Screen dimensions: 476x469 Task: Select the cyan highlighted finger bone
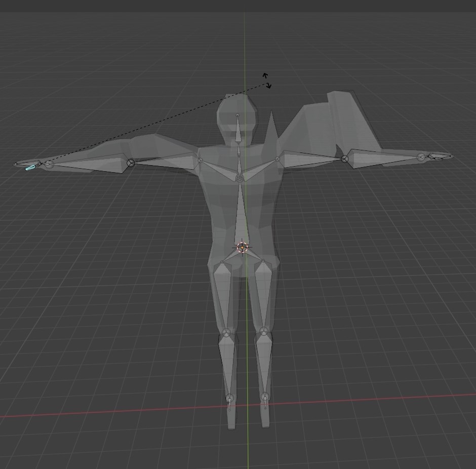point(30,167)
